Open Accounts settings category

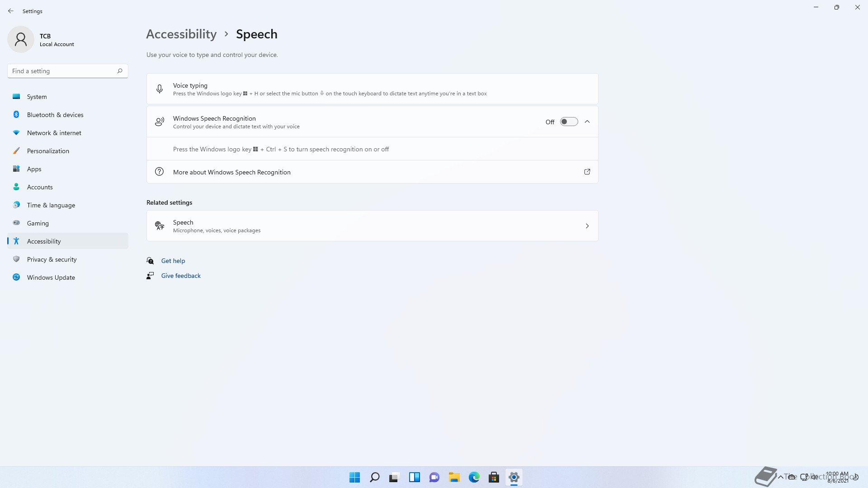tap(68, 187)
